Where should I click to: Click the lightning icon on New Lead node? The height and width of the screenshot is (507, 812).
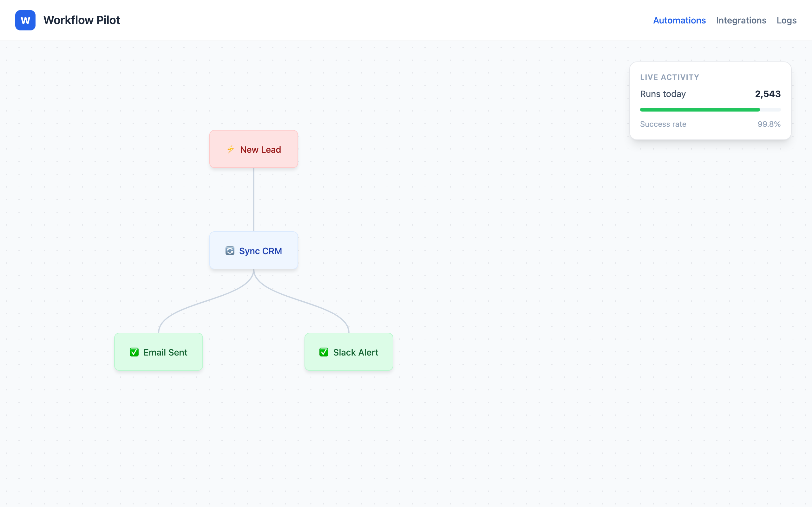[x=231, y=150]
